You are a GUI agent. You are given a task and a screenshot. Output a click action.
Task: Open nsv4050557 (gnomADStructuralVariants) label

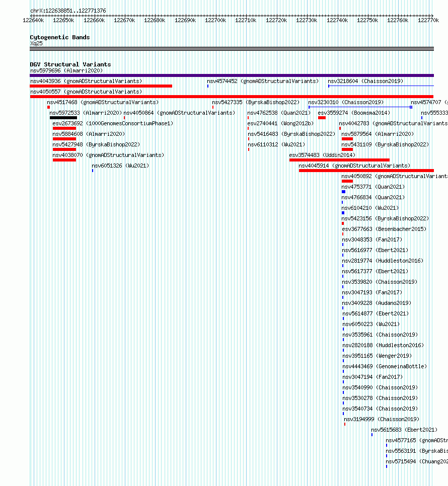86,92
